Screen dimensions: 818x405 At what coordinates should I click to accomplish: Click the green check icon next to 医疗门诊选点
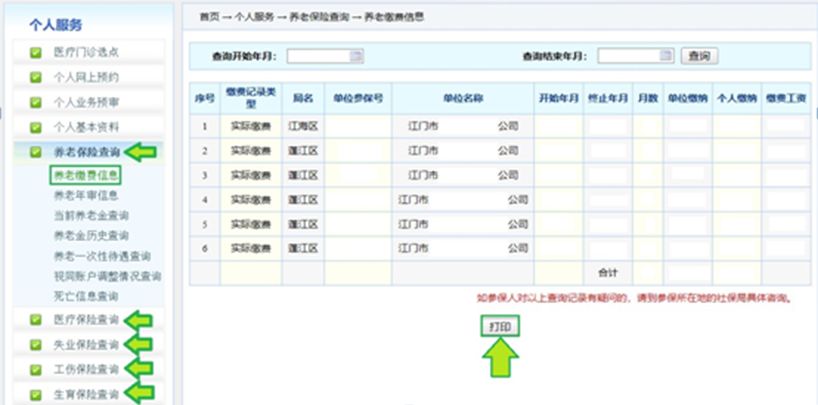pyautogui.click(x=35, y=52)
